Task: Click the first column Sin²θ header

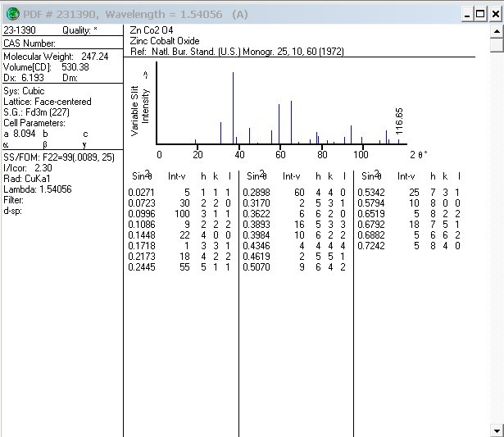Action: 142,175
